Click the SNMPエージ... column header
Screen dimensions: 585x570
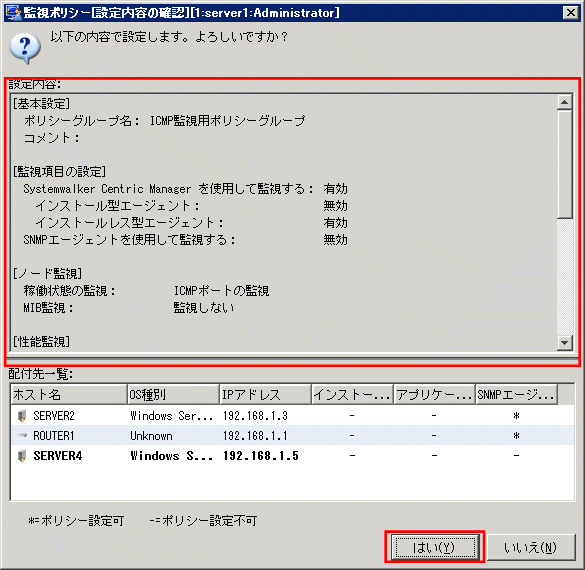(x=517, y=394)
